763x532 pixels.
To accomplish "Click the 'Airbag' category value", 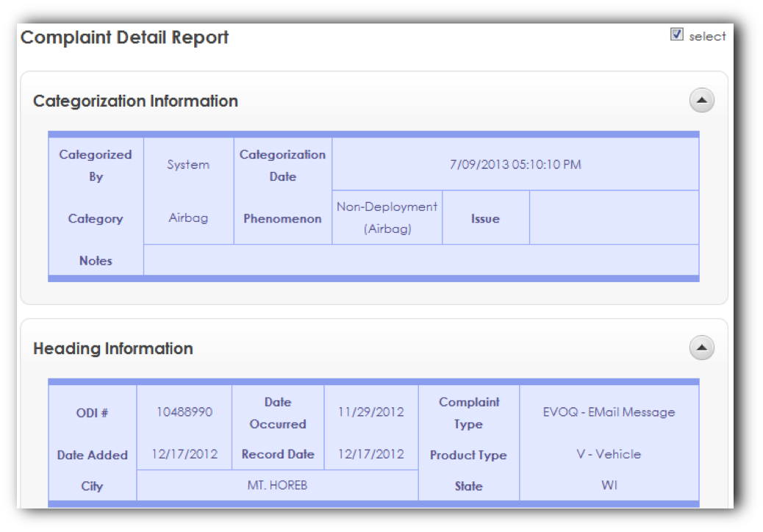I will (188, 218).
